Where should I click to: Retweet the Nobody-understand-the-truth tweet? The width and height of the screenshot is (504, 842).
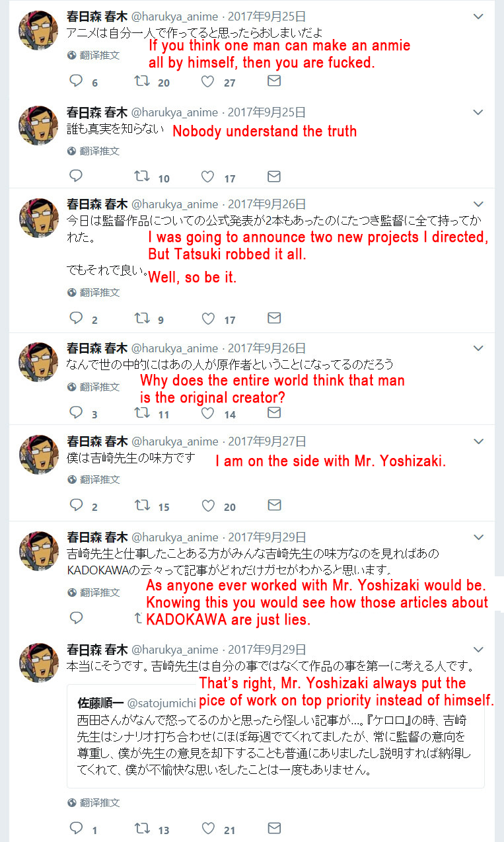[141, 176]
